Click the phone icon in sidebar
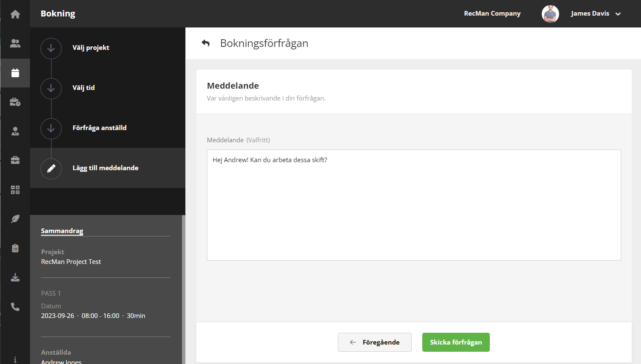Screen dimensions: 641x364 (15, 307)
